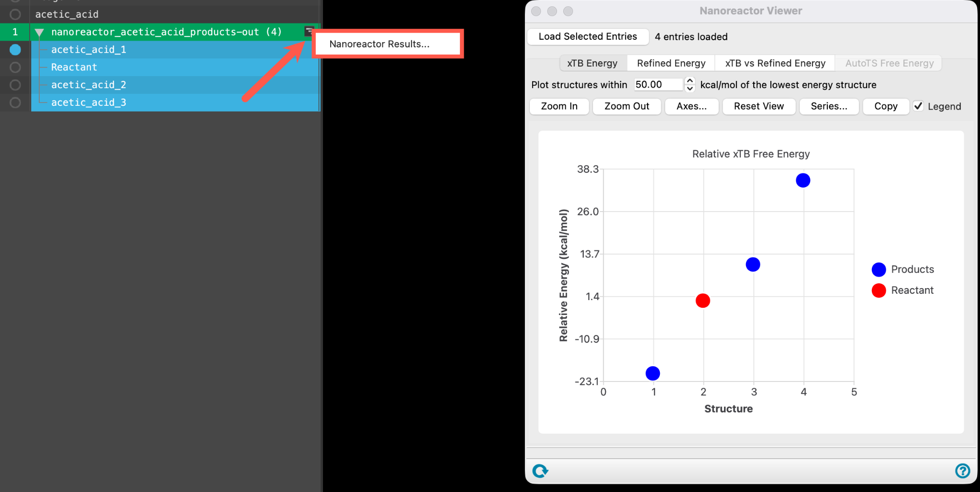Toggle inclusion circle for acetic_acid_3
This screenshot has height=492, width=980.
15,102
